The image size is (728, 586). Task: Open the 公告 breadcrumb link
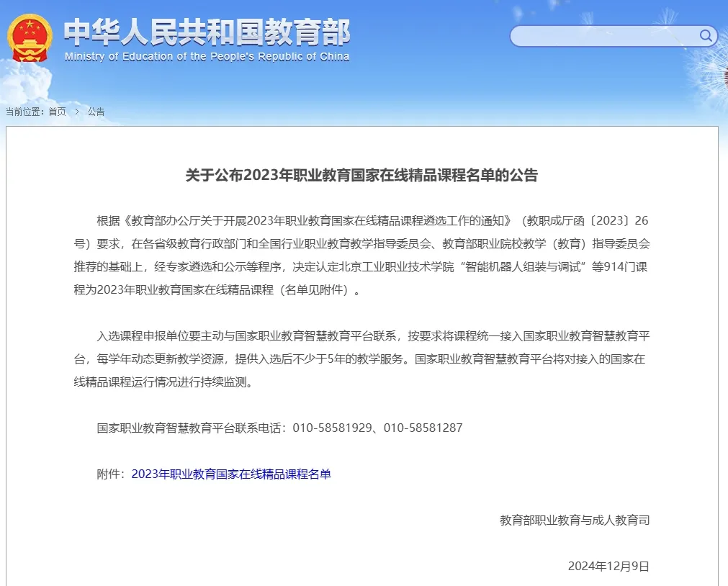pyautogui.click(x=96, y=112)
